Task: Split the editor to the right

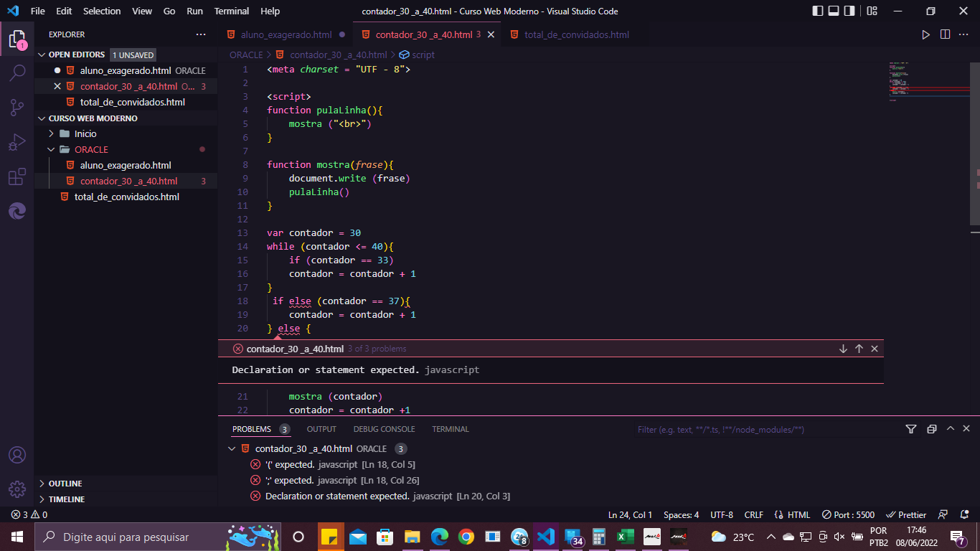Action: coord(945,34)
